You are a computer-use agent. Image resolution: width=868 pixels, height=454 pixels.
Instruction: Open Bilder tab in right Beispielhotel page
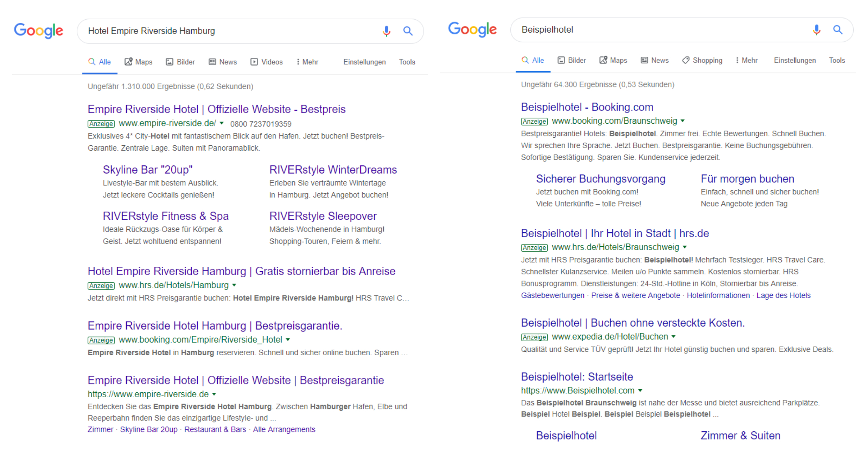[x=572, y=60]
